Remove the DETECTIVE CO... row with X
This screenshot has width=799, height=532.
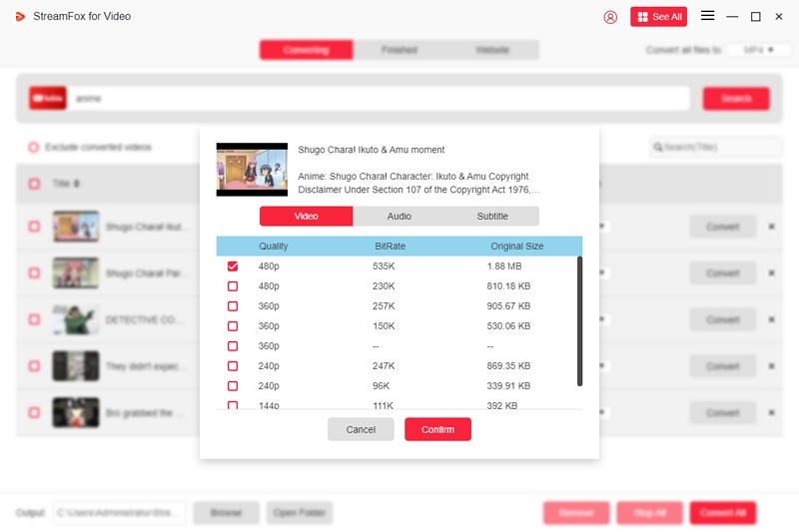(x=771, y=319)
